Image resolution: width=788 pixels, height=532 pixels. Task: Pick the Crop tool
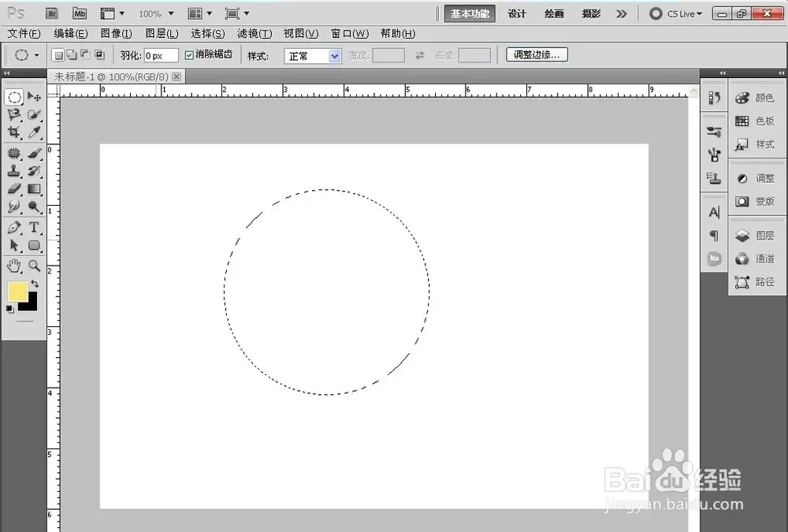pyautogui.click(x=14, y=132)
